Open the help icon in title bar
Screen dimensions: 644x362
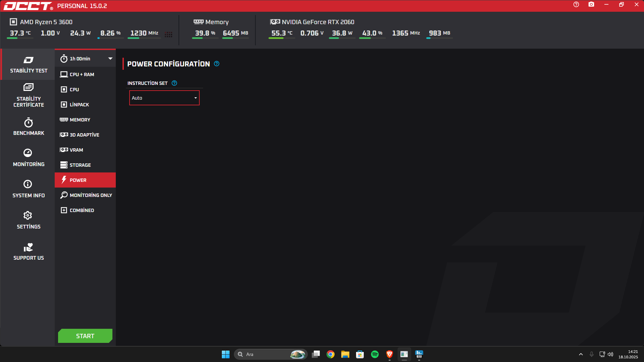point(576,5)
